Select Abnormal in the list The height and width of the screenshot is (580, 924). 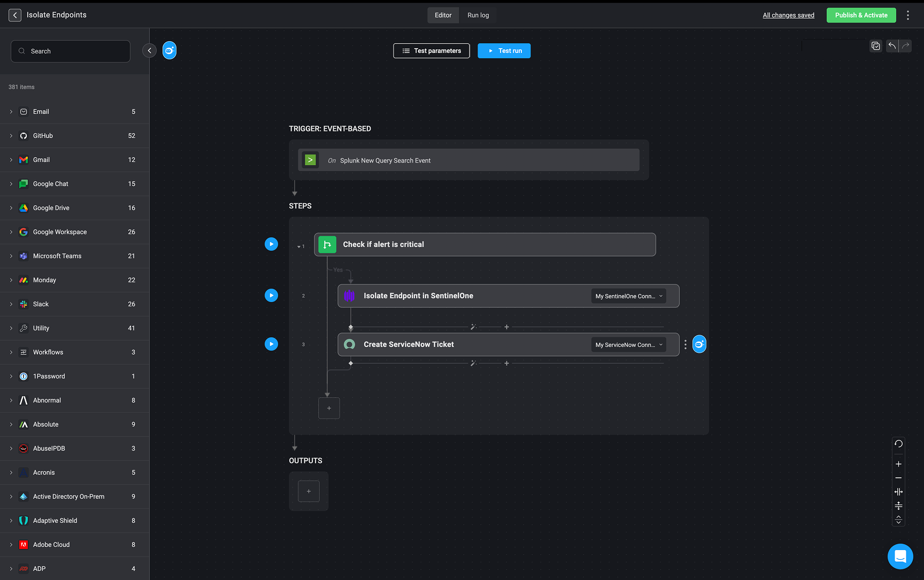pyautogui.click(x=74, y=400)
